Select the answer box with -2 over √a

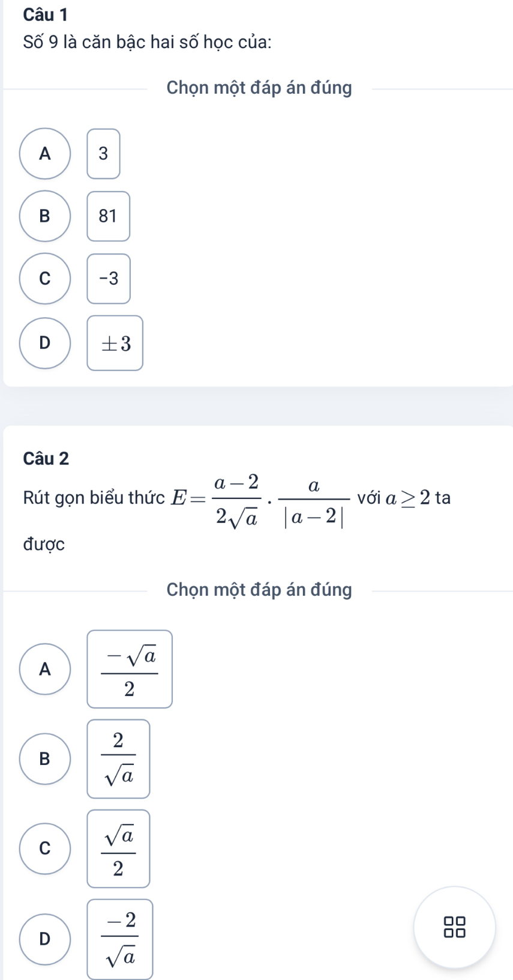coord(120,939)
